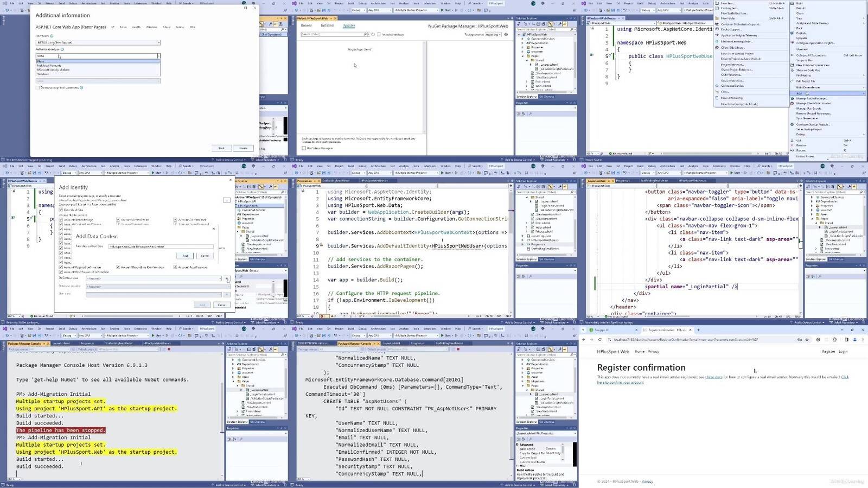Image resolution: width=868 pixels, height=488 pixels.
Task: Tick the 'Don't show this again' checkbox
Action: click(x=304, y=148)
